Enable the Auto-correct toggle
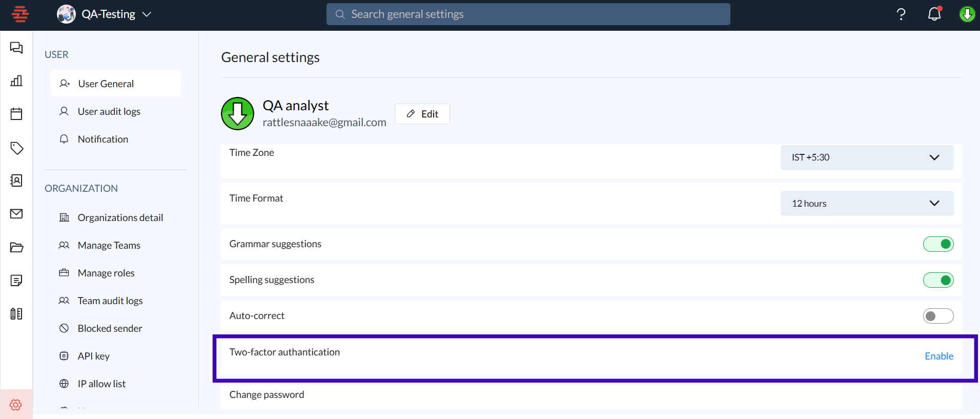The height and width of the screenshot is (419, 980). pyautogui.click(x=938, y=316)
